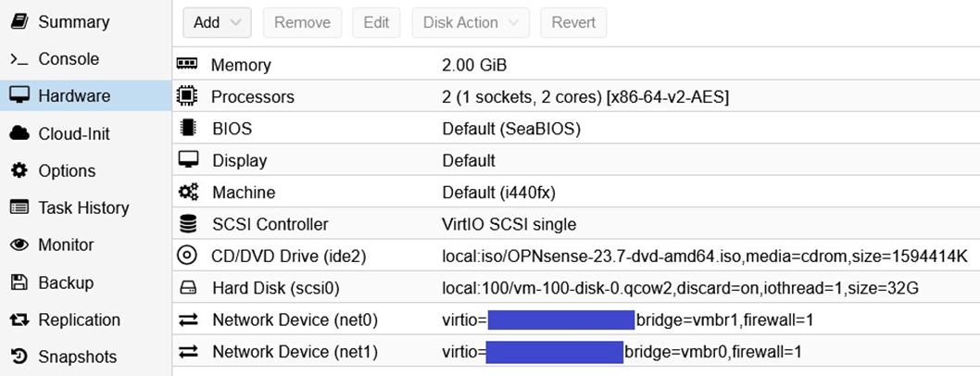
Task: Click the SCSI Controller database icon
Action: [x=188, y=224]
